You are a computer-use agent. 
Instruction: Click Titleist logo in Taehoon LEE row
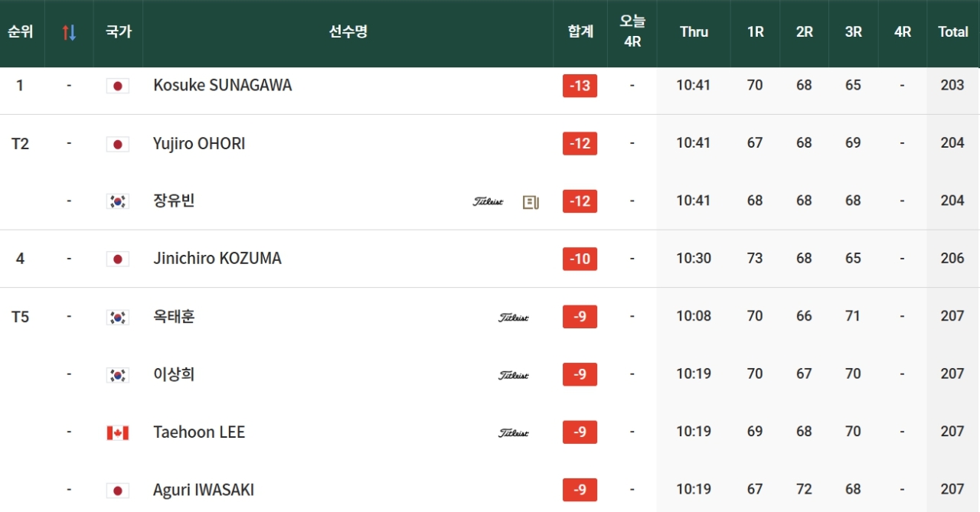(514, 432)
